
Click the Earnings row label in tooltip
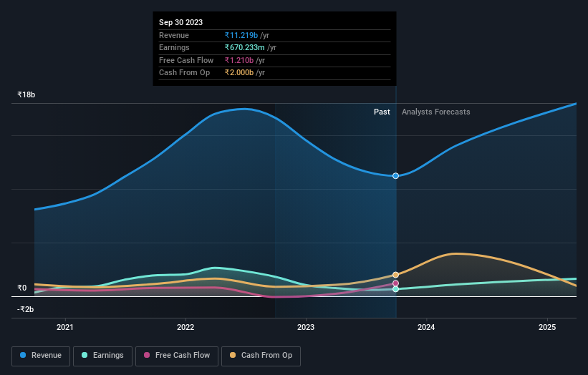pos(174,47)
